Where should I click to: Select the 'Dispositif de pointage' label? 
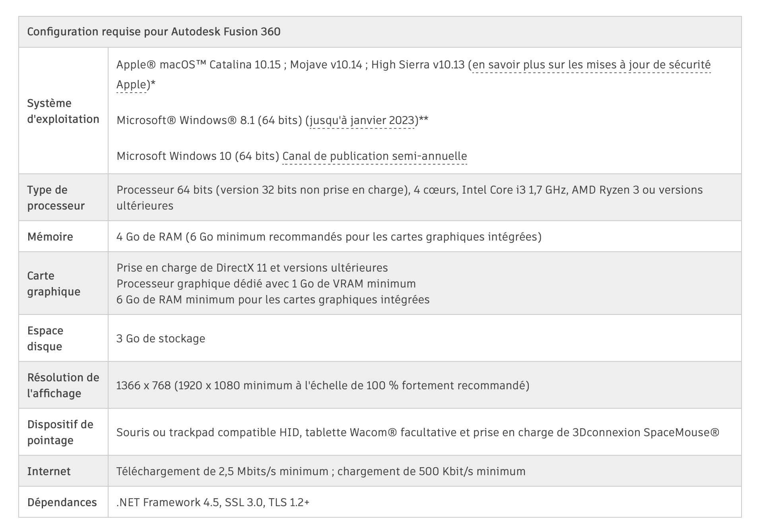(x=60, y=432)
